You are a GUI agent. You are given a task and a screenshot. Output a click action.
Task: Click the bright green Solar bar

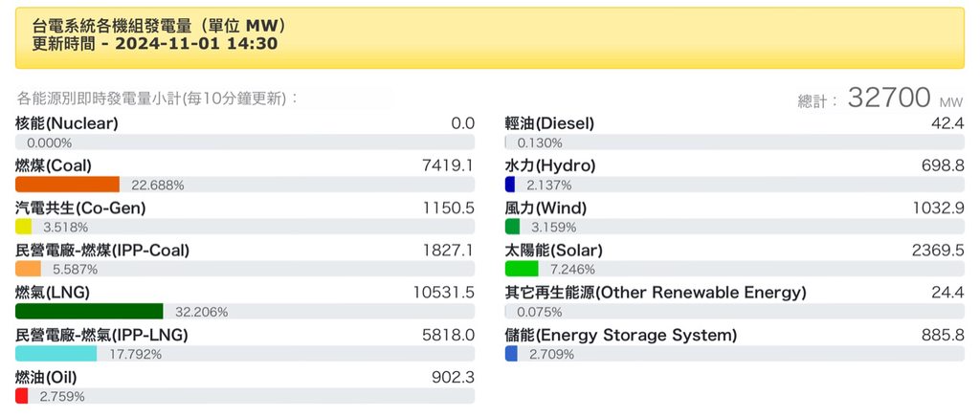tap(523, 269)
